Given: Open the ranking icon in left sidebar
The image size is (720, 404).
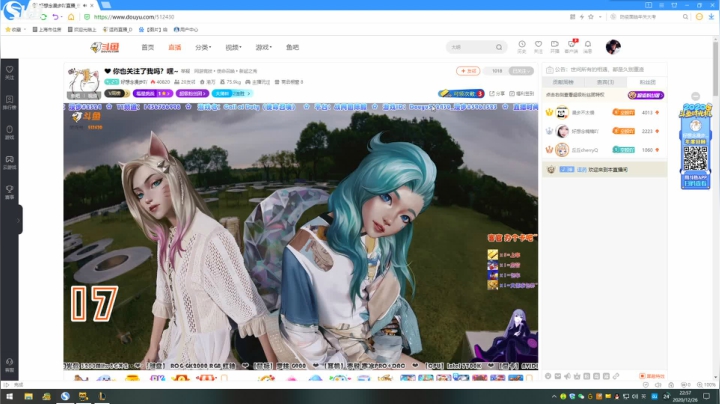Looking at the screenshot, I should pyautogui.click(x=9, y=102).
